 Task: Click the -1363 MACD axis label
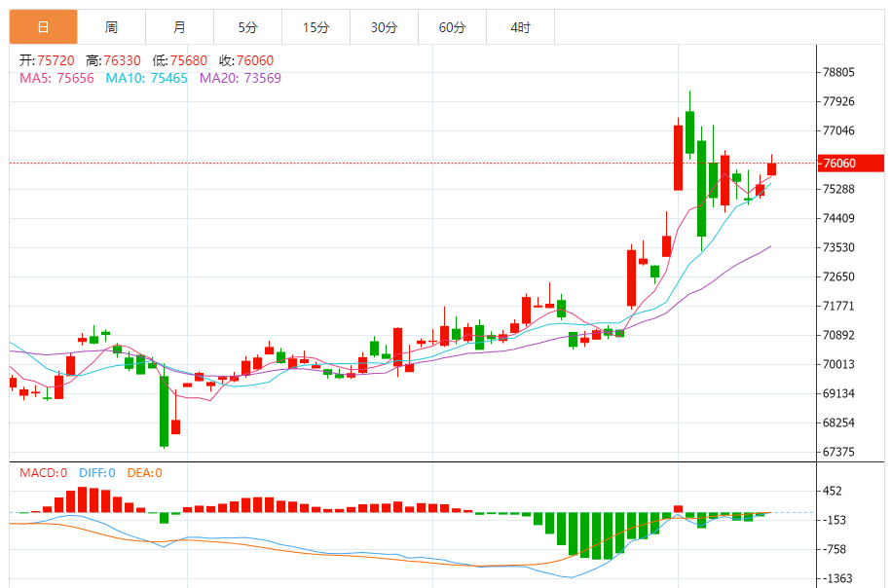point(837,578)
